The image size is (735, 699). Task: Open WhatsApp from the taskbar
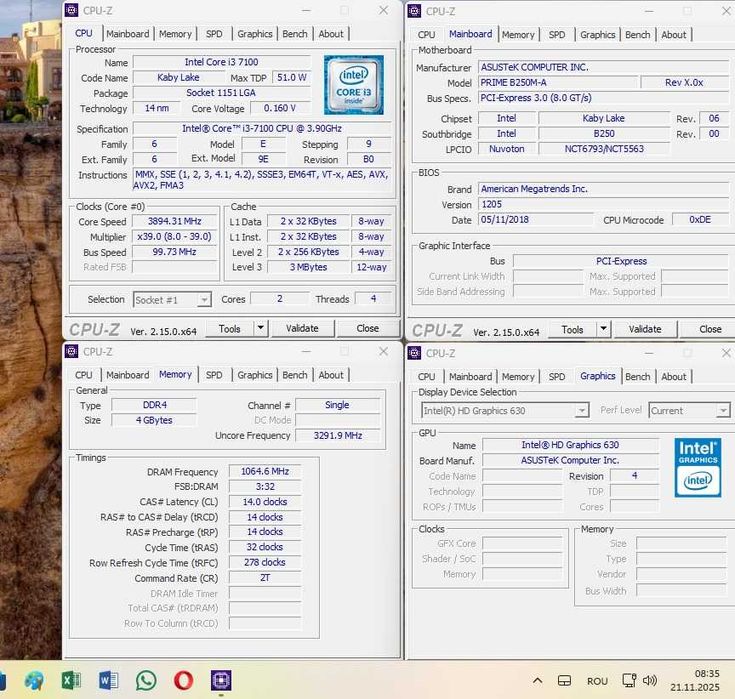click(x=146, y=680)
